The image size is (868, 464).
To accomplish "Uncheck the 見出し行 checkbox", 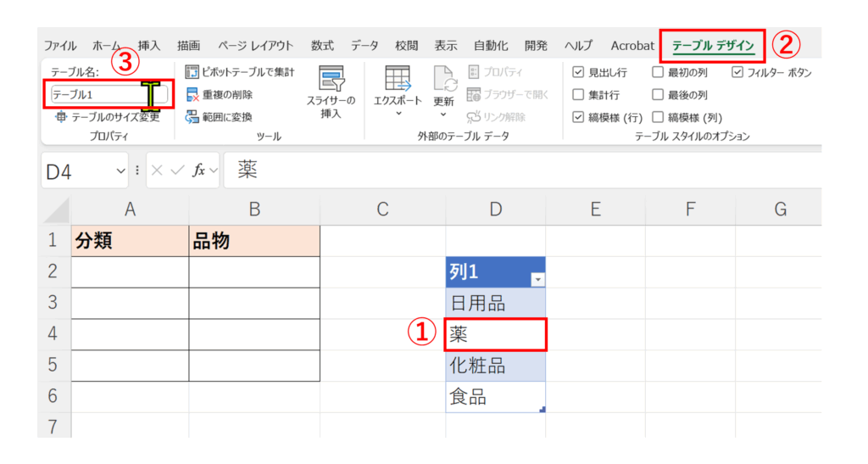I will tap(578, 72).
